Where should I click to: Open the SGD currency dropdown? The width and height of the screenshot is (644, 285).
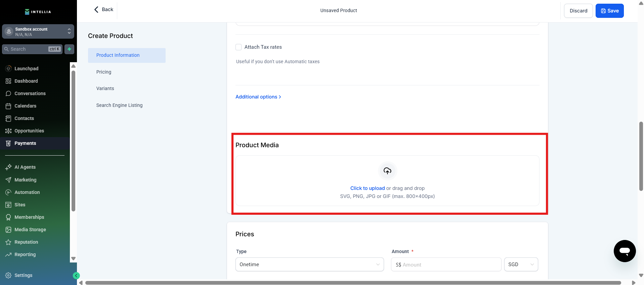521,264
